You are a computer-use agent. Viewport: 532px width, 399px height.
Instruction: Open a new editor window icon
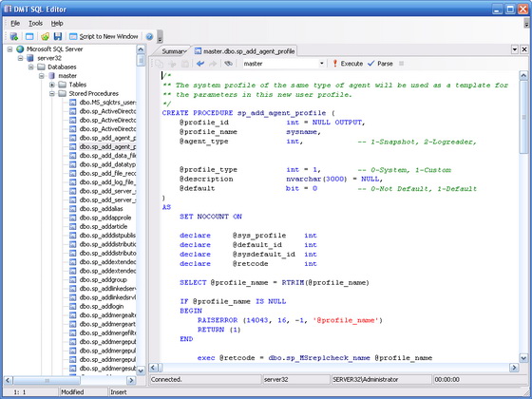[29, 37]
